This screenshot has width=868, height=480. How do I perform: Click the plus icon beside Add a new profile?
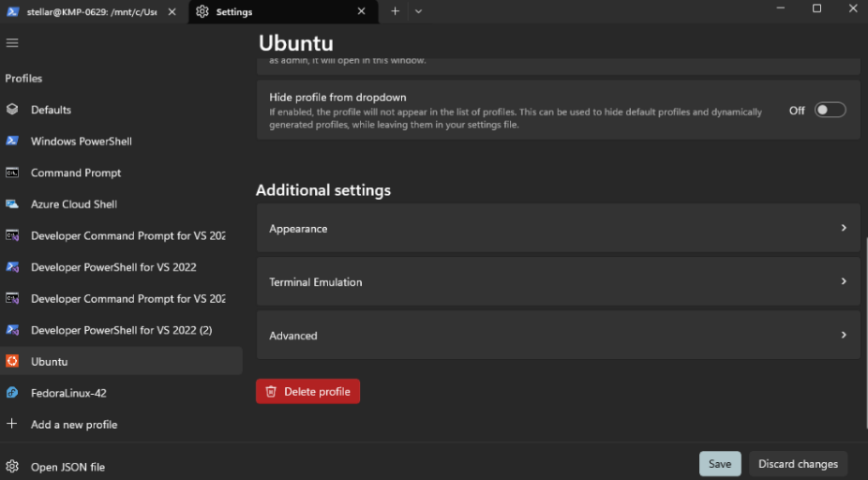pos(11,424)
